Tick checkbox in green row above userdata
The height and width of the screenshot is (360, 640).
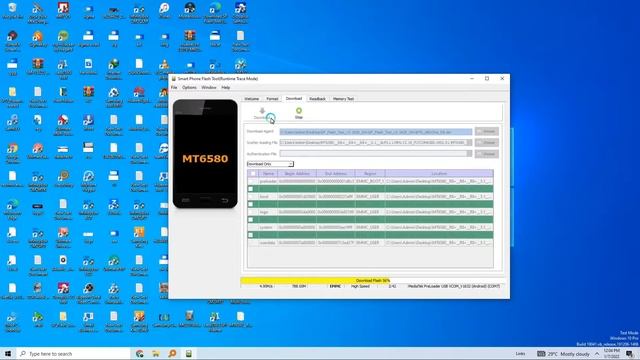click(x=251, y=235)
